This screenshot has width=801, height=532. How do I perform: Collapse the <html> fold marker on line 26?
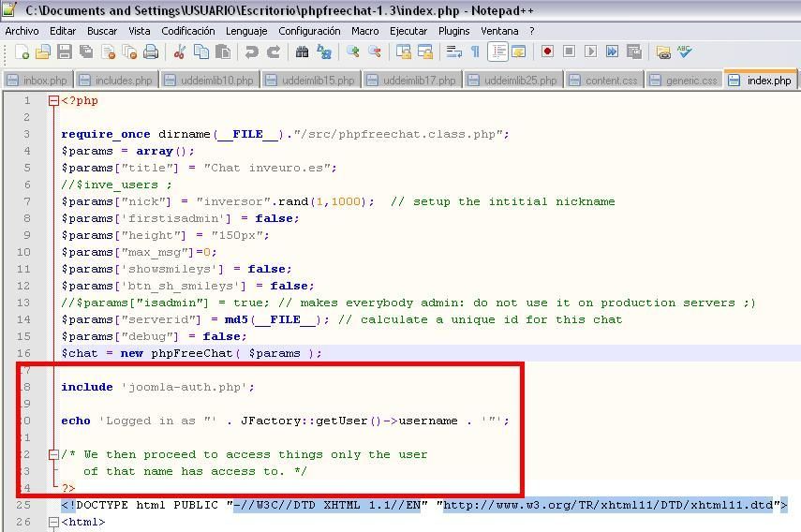coord(53,522)
